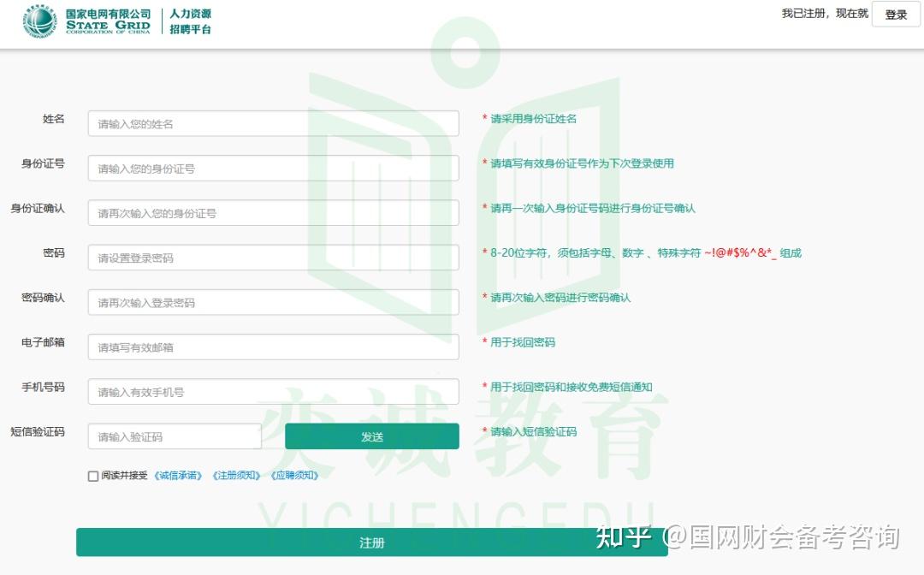Open the 《应聘须知》 link
This screenshot has width=924, height=575.
pos(294,476)
